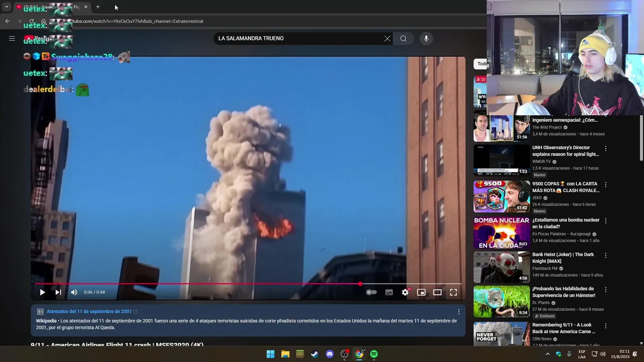Enter full screen on the video

453,292
